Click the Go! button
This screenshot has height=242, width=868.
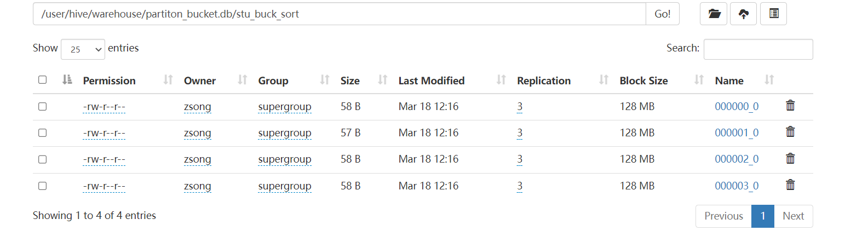coord(663,14)
